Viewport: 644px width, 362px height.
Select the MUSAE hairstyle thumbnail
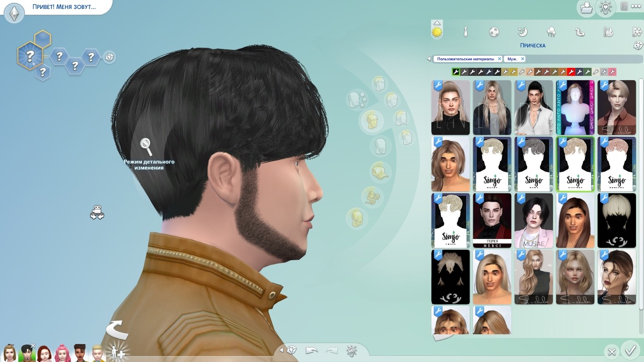pos(534,221)
